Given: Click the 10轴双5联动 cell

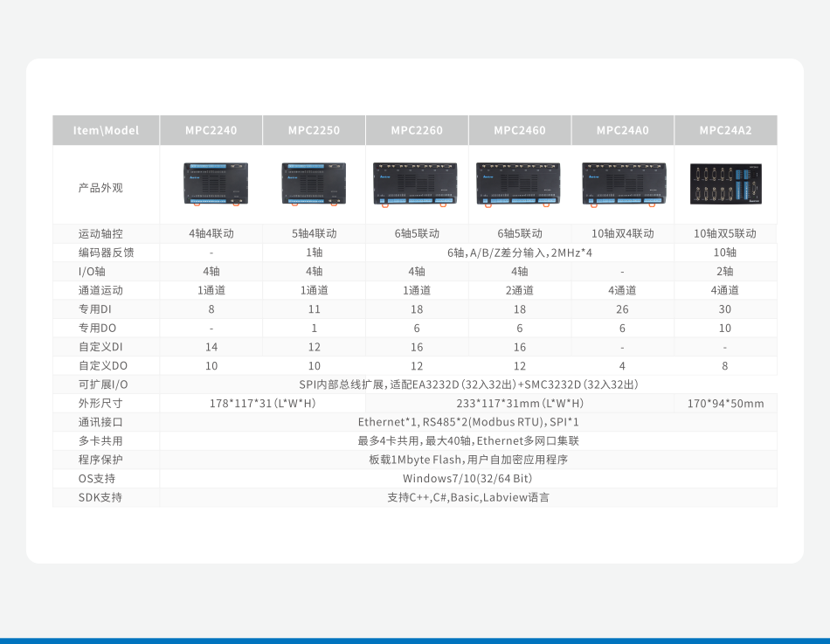Looking at the screenshot, I should 725,233.
